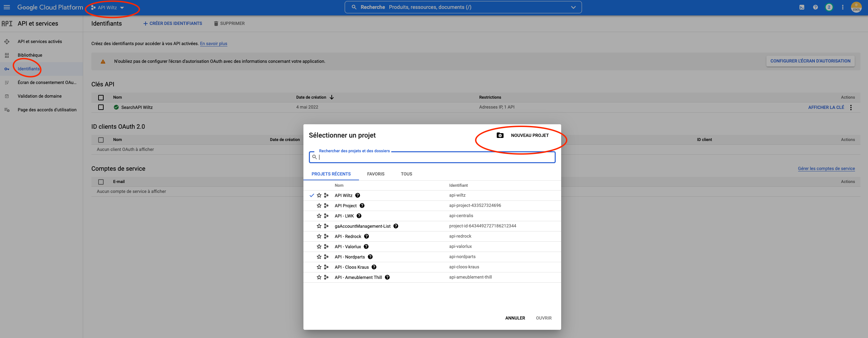Check the SearchAPI Wiltz row checkbox

point(101,107)
